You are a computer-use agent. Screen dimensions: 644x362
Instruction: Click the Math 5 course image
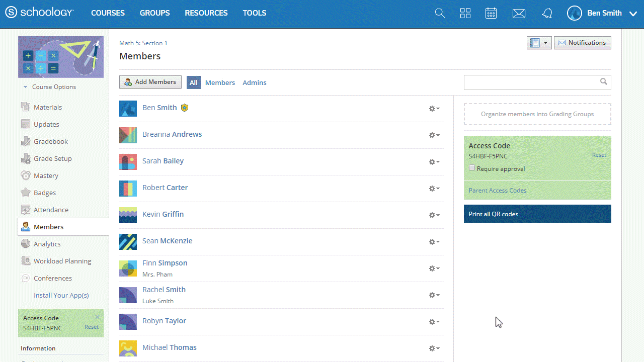pyautogui.click(x=61, y=57)
